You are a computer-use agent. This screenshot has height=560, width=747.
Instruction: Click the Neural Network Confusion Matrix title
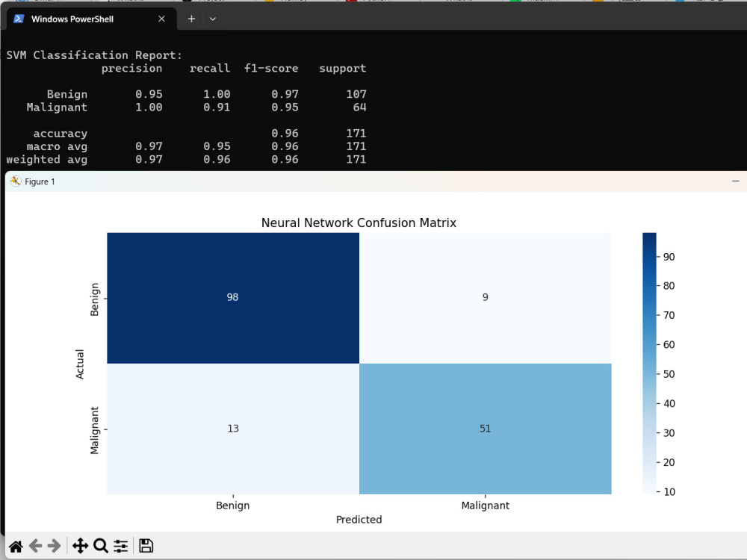click(359, 223)
